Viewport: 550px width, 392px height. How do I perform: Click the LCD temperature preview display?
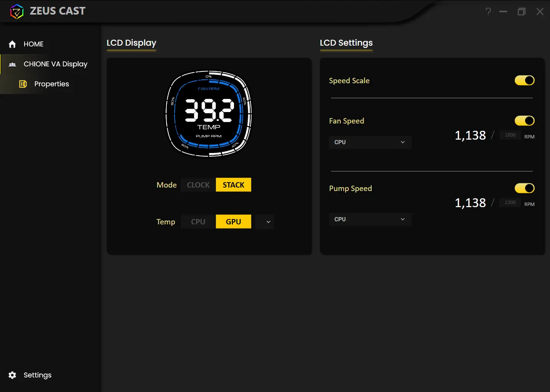click(209, 114)
